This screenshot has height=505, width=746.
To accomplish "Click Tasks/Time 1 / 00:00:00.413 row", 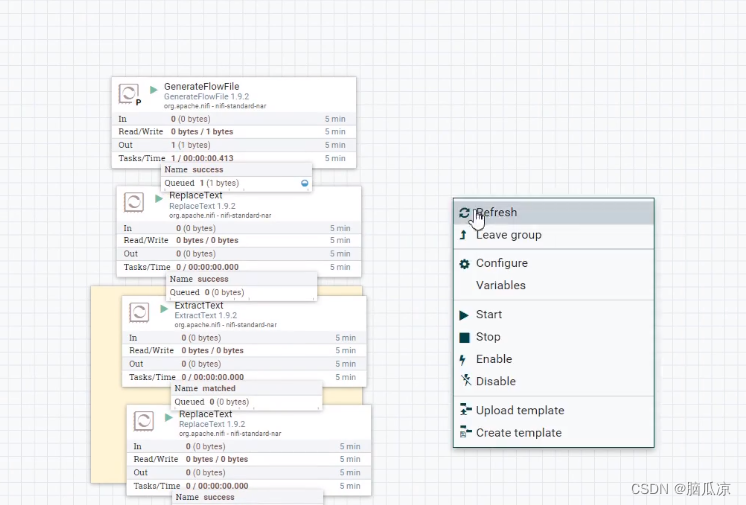I will click(x=234, y=158).
